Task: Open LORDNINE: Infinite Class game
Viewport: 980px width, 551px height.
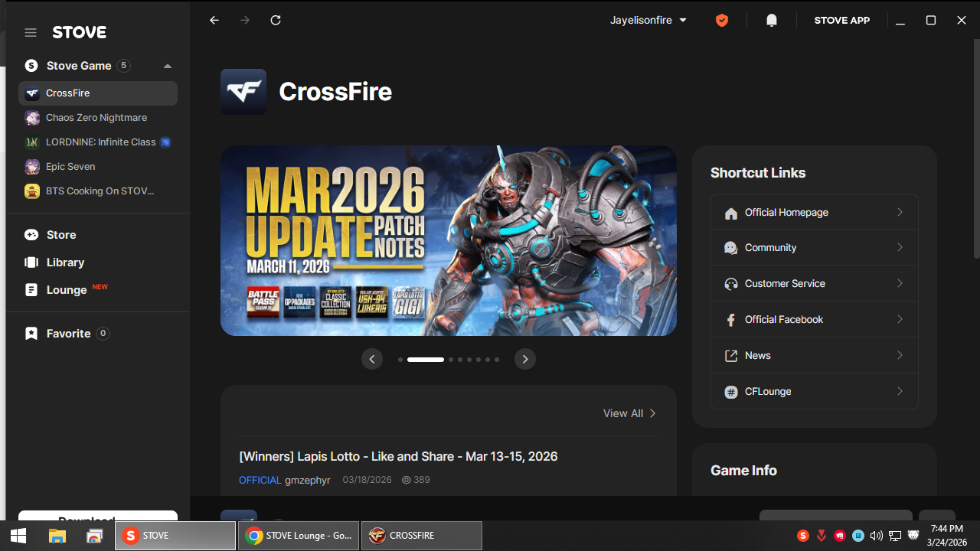Action: tap(100, 142)
